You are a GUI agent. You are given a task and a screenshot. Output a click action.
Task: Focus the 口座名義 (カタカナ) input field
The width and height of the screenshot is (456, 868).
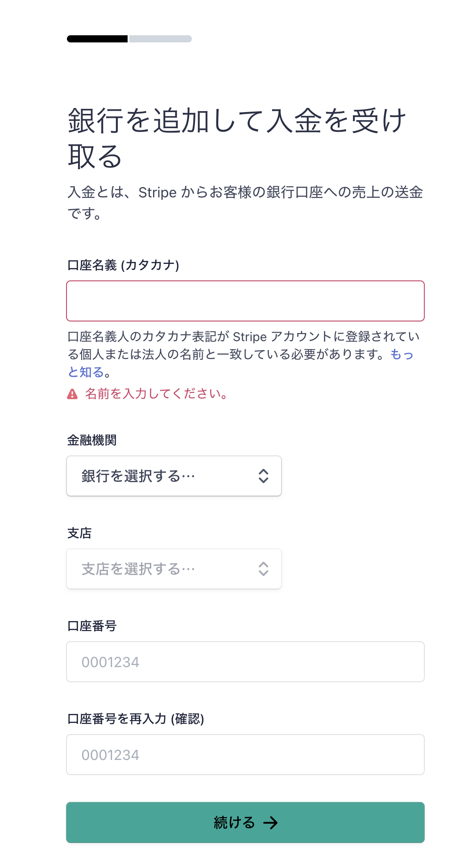click(245, 301)
